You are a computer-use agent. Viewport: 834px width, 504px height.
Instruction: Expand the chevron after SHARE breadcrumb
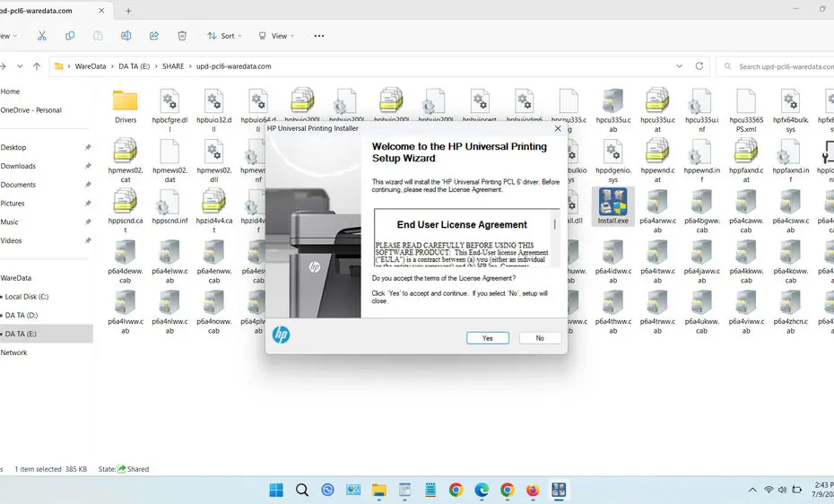pyautogui.click(x=190, y=66)
